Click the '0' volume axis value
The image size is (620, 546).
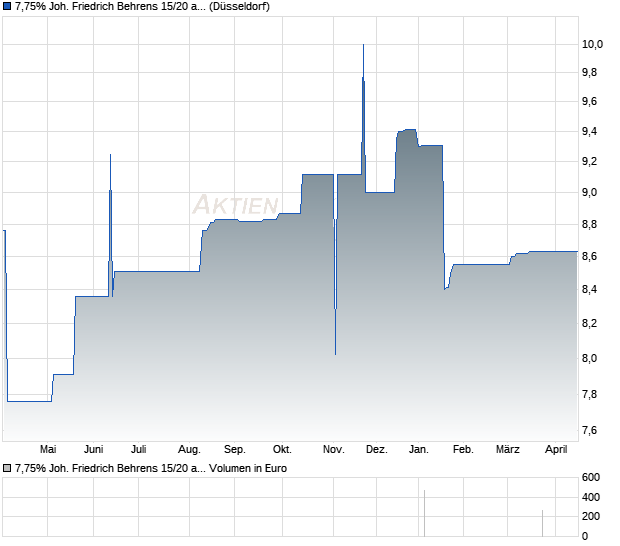[x=585, y=537]
